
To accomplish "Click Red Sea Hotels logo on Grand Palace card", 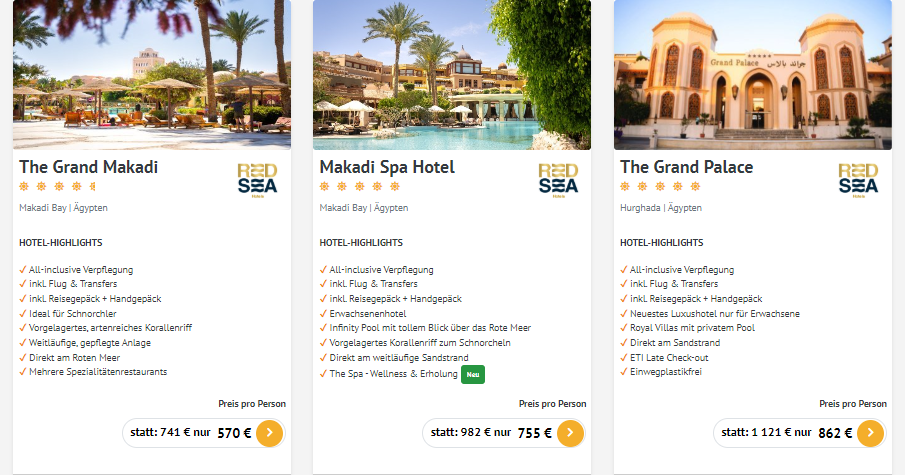I will tap(858, 181).
